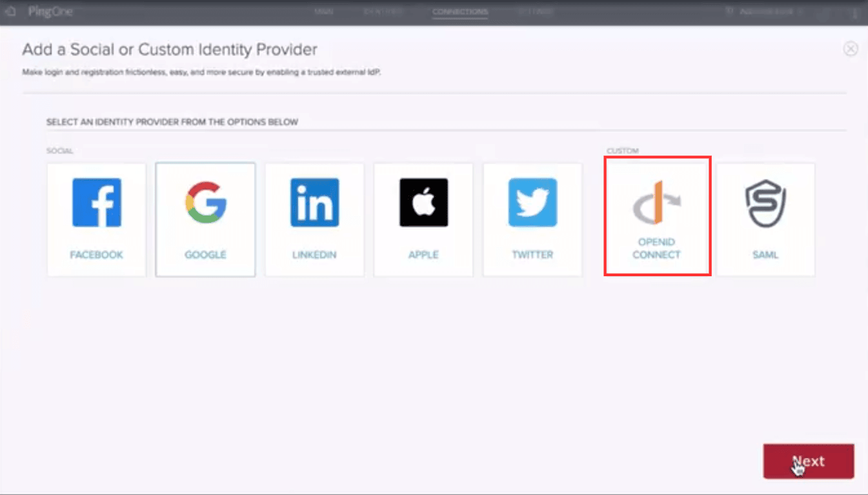Open the CONNECTIONS tab

[459, 11]
